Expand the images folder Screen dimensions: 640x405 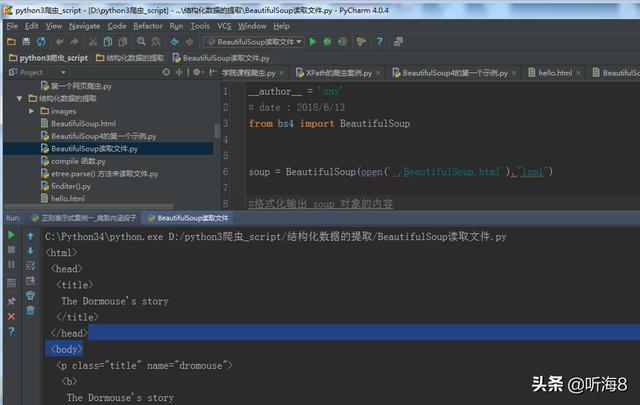click(31, 111)
